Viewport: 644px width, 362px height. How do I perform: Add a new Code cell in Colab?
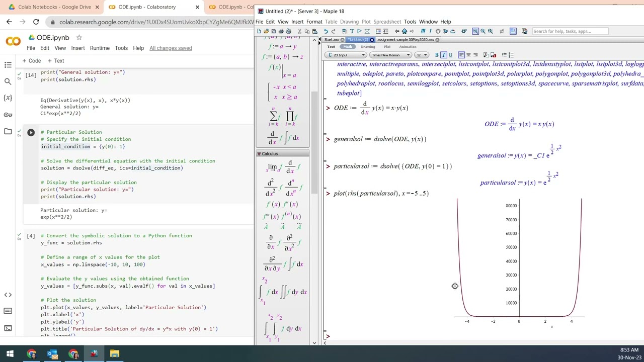tap(31, 61)
